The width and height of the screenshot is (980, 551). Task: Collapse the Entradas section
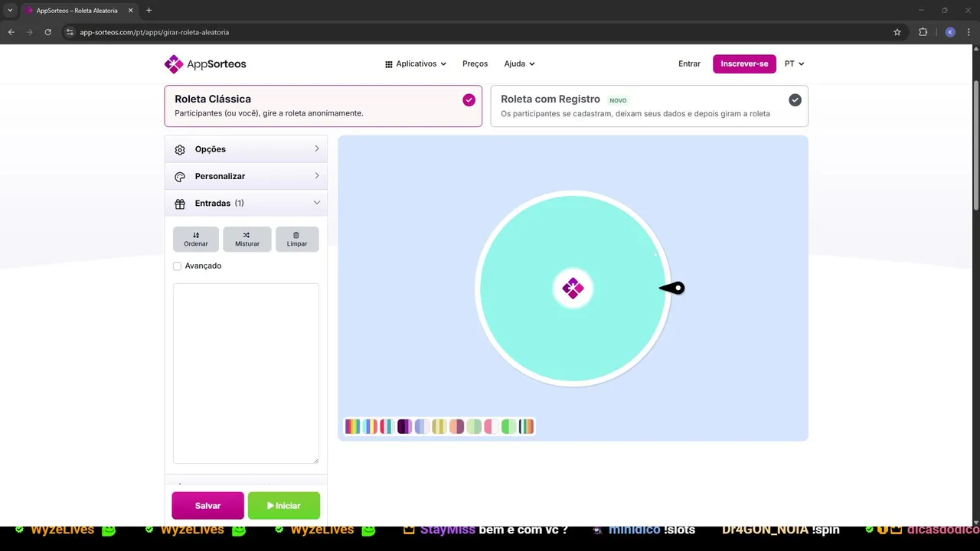coord(246,204)
